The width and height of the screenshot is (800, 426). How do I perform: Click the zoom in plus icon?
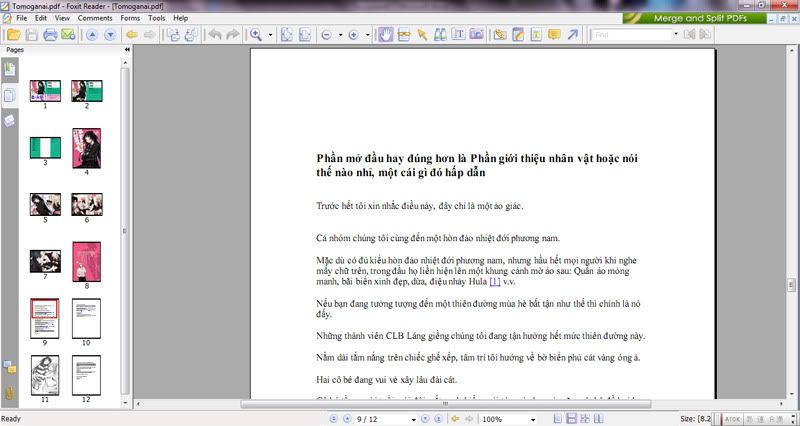tap(353, 35)
